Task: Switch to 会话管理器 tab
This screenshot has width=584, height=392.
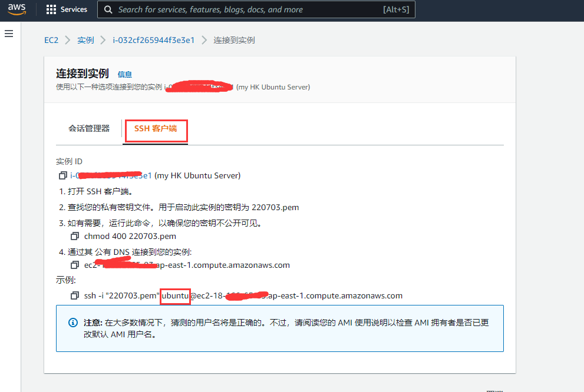Action: (x=89, y=129)
